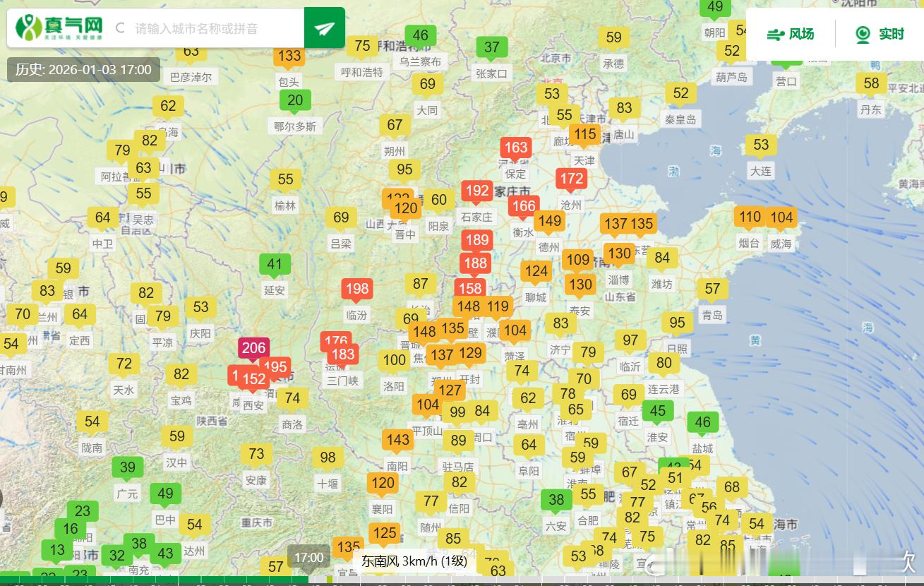Open the 183 marker above 三门峡
The width and height of the screenshot is (924, 586).
point(343,356)
